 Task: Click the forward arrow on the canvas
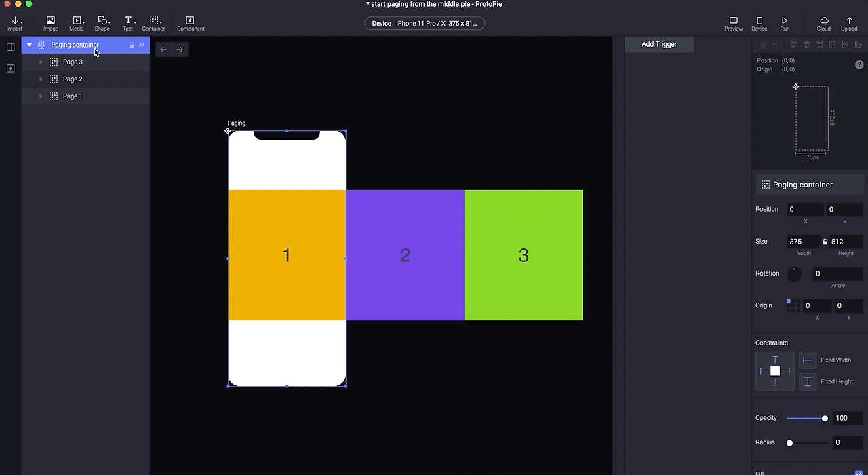180,50
